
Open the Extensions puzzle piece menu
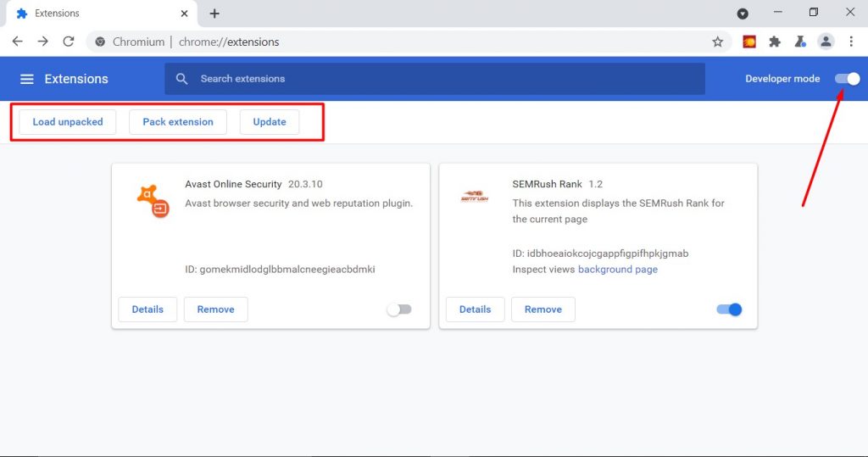pyautogui.click(x=775, y=42)
